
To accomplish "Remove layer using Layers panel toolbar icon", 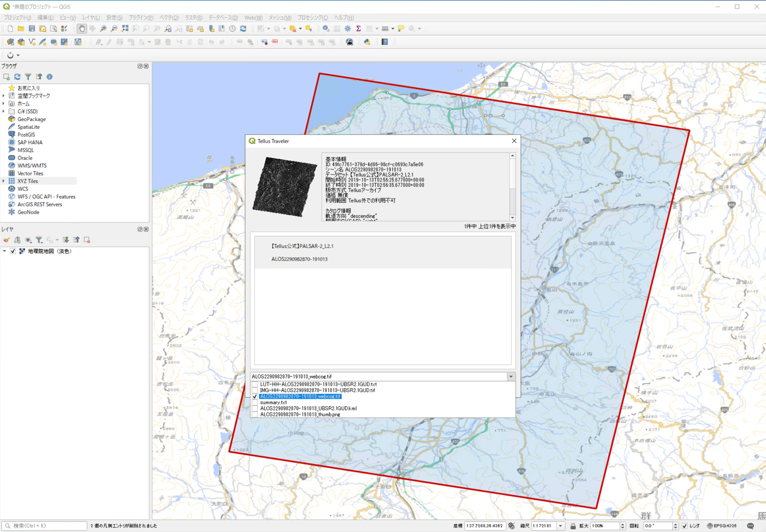I will coord(87,240).
